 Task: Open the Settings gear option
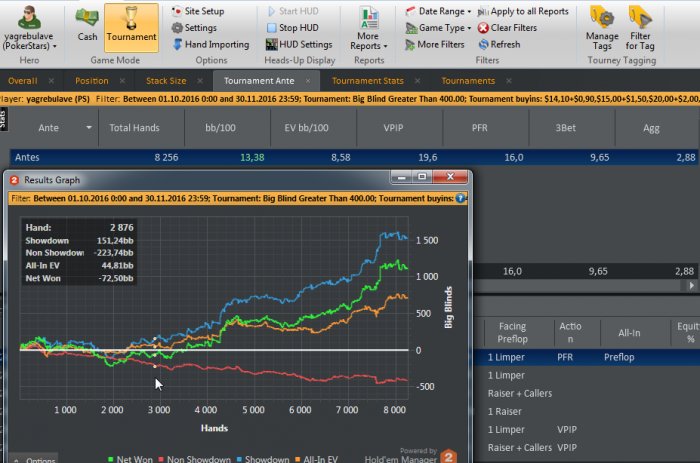194,28
